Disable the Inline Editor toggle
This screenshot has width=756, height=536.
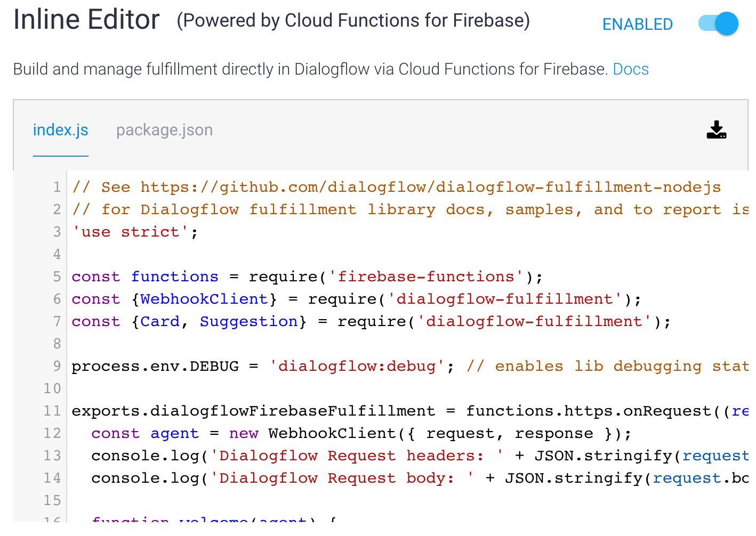click(717, 23)
